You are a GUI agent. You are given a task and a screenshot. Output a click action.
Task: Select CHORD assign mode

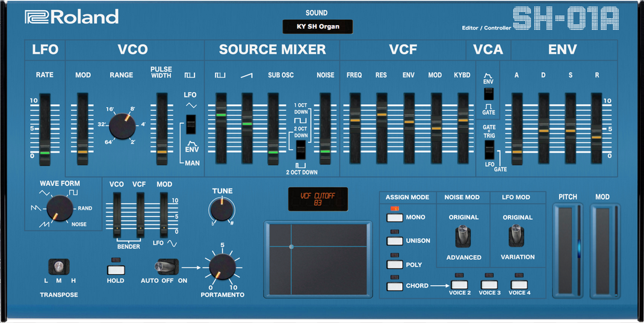coord(395,286)
